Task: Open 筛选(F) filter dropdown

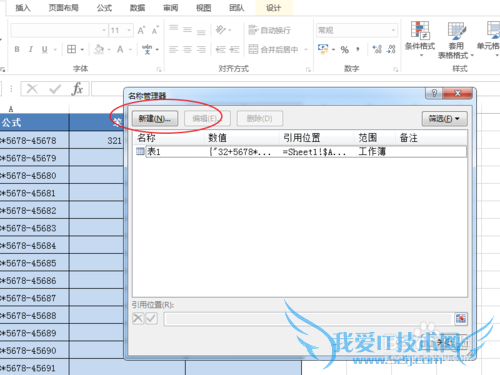Action: pos(444,118)
